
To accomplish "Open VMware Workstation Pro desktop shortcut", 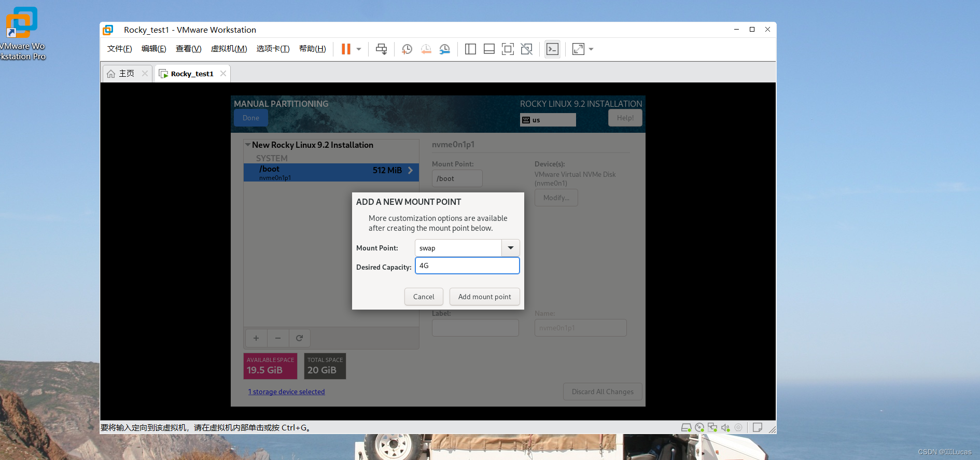I will 21,34.
